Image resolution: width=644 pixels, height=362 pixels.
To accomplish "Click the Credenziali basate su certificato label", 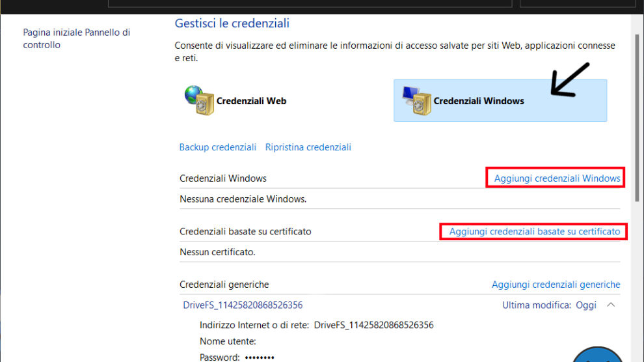I will 245,231.
